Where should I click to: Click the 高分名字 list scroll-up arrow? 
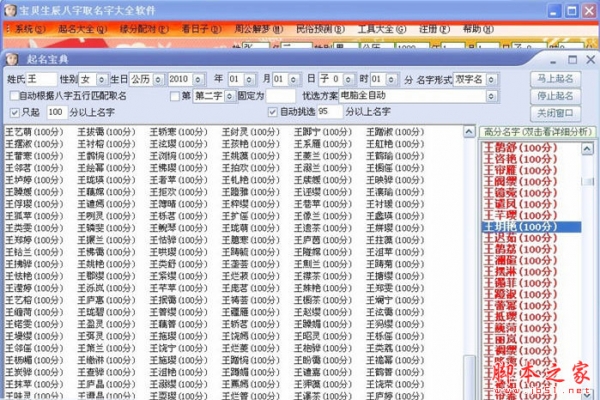click(x=587, y=148)
